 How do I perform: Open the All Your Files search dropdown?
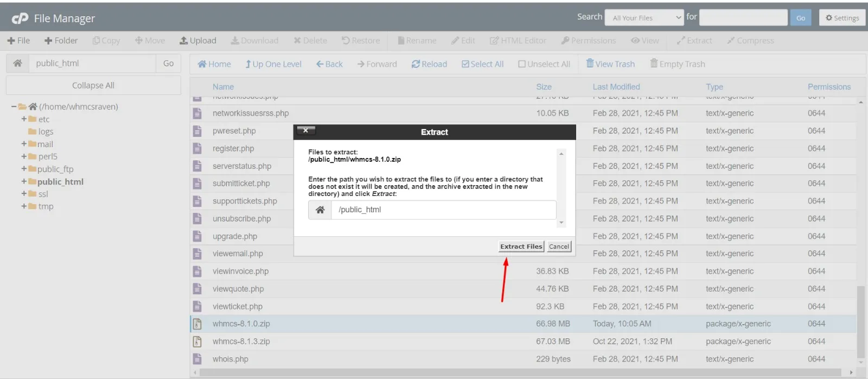(644, 18)
